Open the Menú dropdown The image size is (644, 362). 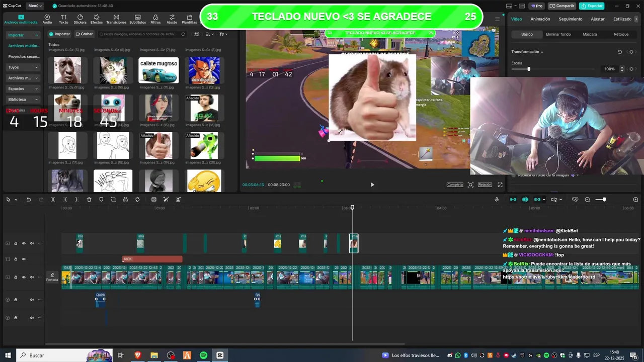35,6
